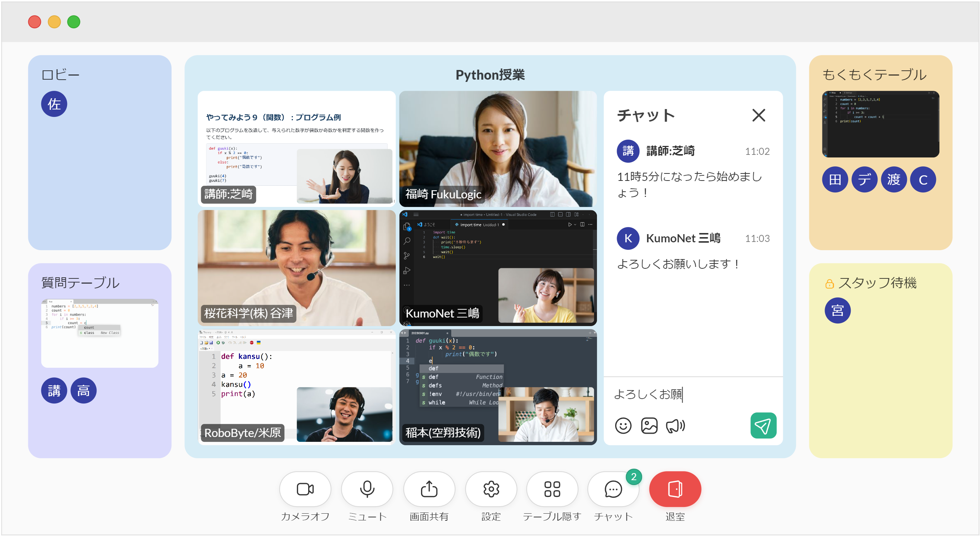Click the megaphone announce icon in chat
The image size is (980, 536).
pos(675,425)
